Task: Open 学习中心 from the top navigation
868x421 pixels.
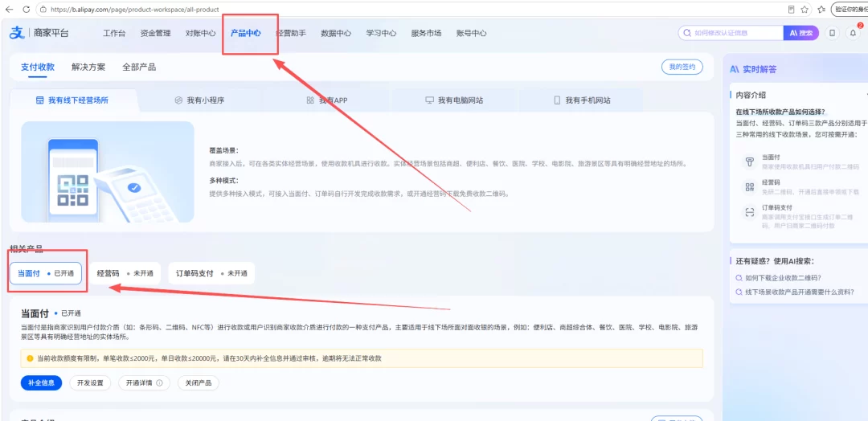Action: [381, 33]
